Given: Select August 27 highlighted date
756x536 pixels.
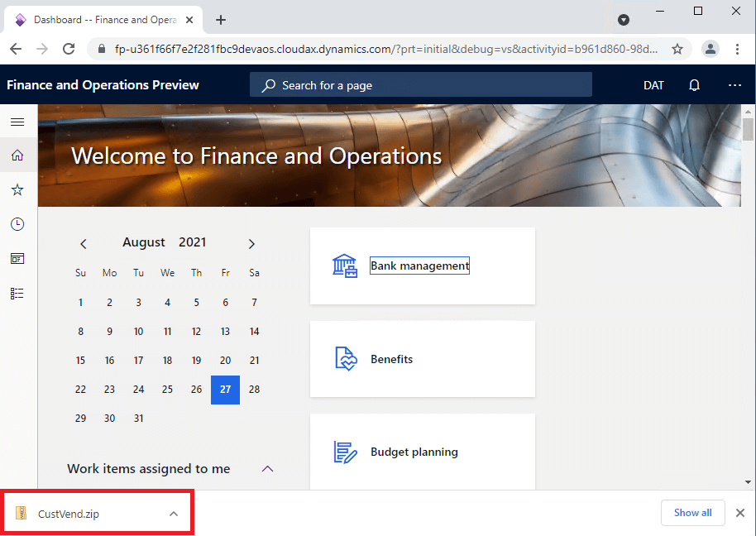Looking at the screenshot, I should [225, 390].
